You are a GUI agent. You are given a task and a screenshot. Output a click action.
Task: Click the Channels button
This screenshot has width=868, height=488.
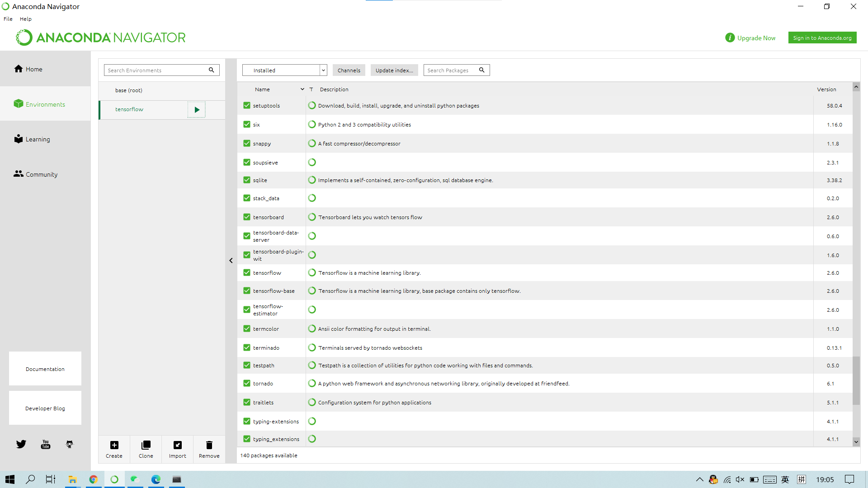click(x=349, y=70)
